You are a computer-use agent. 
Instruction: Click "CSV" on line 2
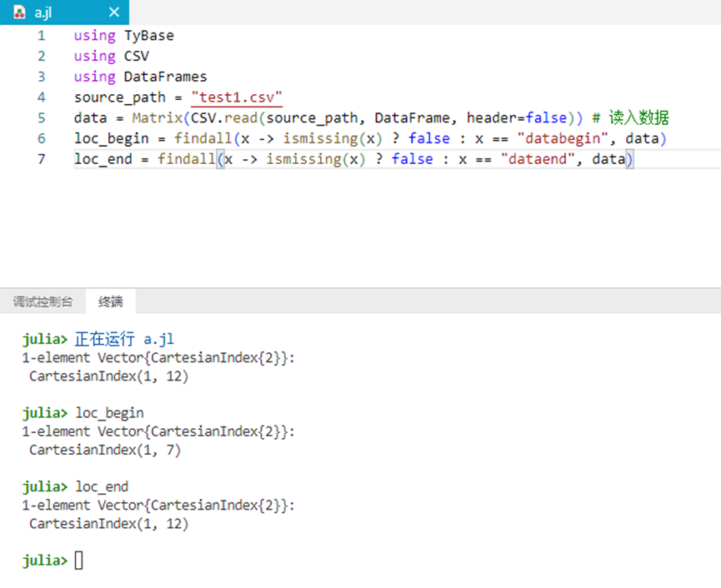[x=137, y=56]
